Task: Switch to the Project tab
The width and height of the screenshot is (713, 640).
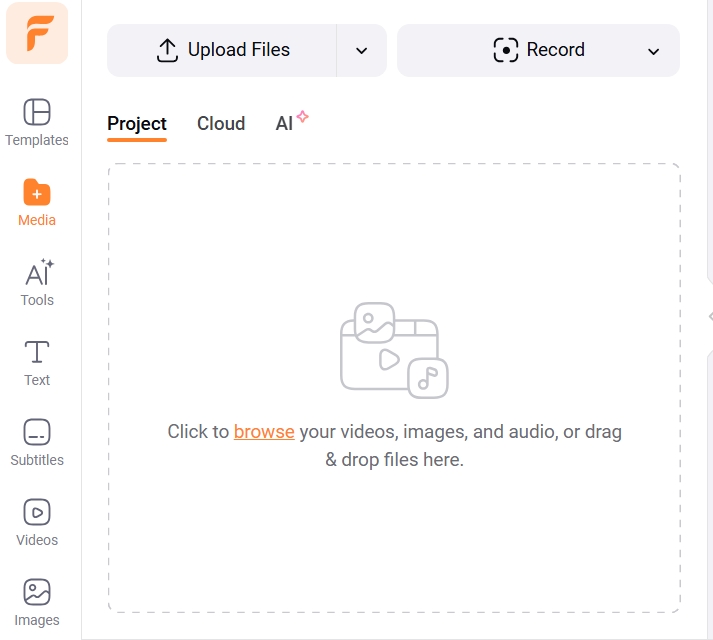Action: tap(137, 124)
